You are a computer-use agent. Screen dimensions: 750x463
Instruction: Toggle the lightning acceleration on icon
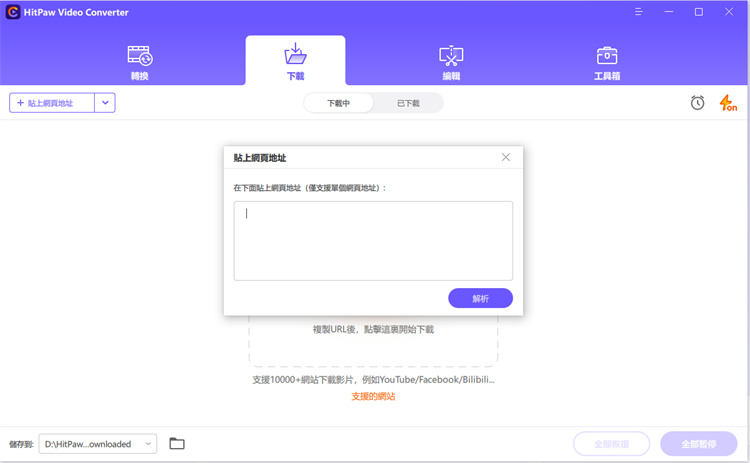pos(728,103)
